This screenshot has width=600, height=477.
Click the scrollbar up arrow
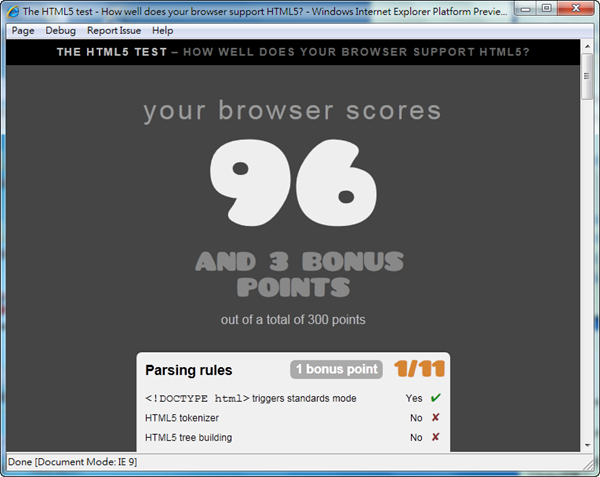[x=587, y=46]
